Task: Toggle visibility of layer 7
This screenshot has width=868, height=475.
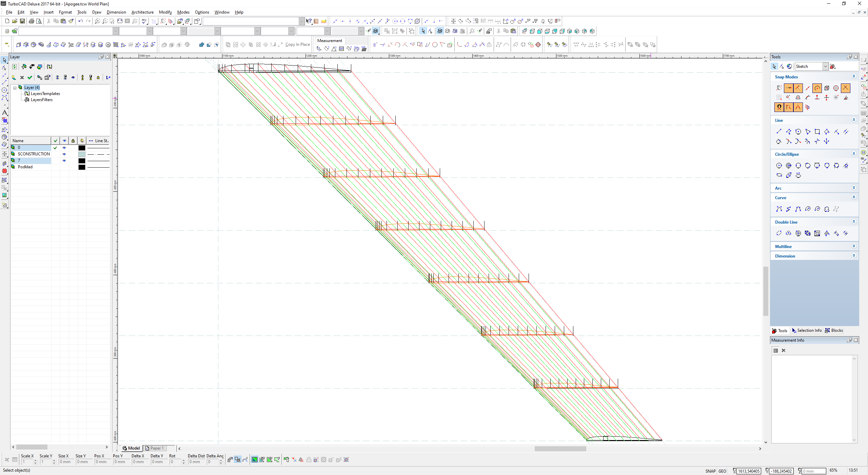Action: coord(64,160)
